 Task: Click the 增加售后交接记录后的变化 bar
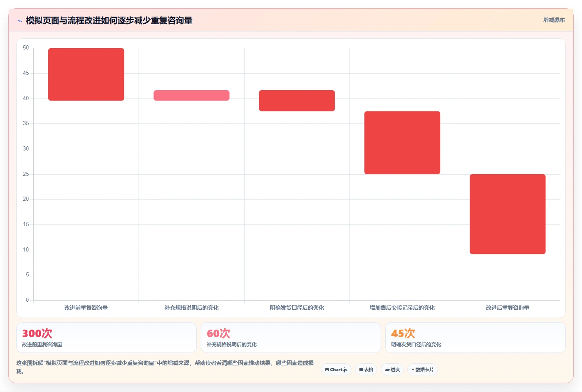click(x=402, y=143)
